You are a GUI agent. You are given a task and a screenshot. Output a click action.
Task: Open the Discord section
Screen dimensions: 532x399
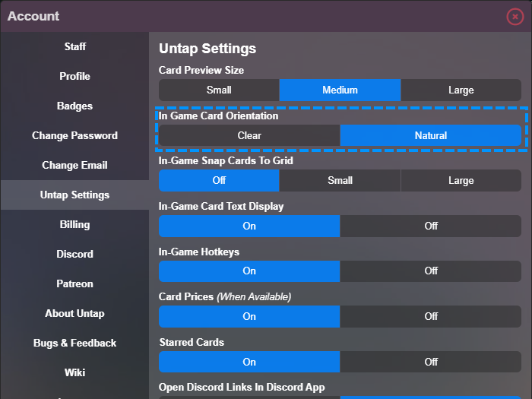click(74, 254)
